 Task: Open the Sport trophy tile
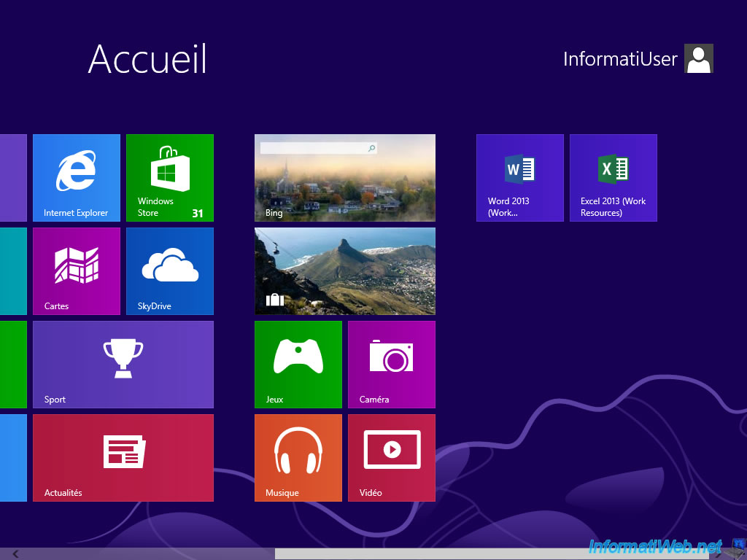click(123, 365)
